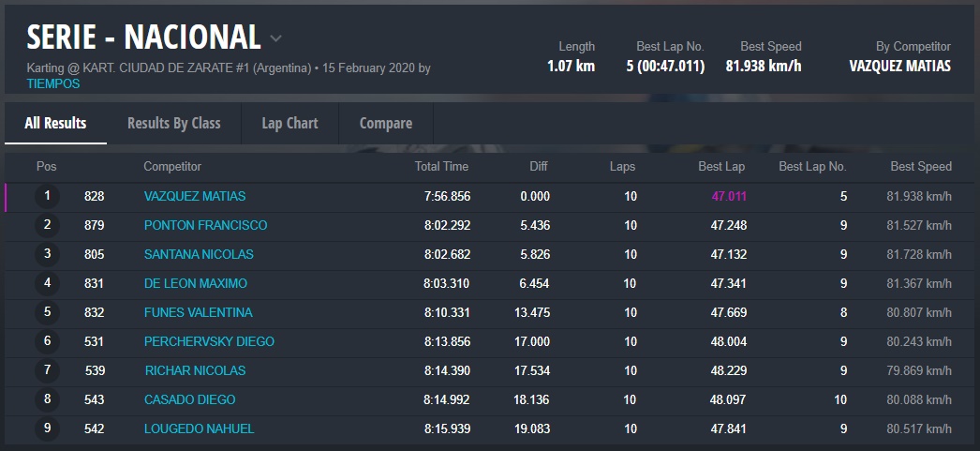Click the purple best lap time 47.011
Image resolution: width=980 pixels, height=451 pixels.
click(728, 196)
